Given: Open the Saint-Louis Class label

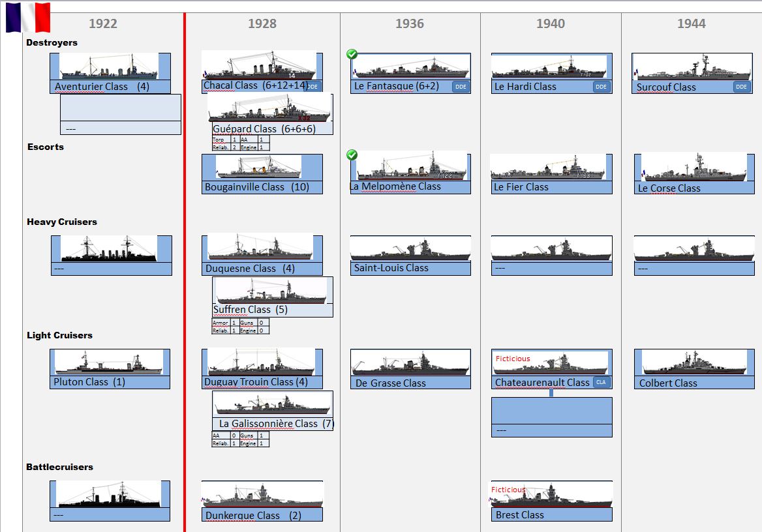Looking at the screenshot, I should point(391,268).
